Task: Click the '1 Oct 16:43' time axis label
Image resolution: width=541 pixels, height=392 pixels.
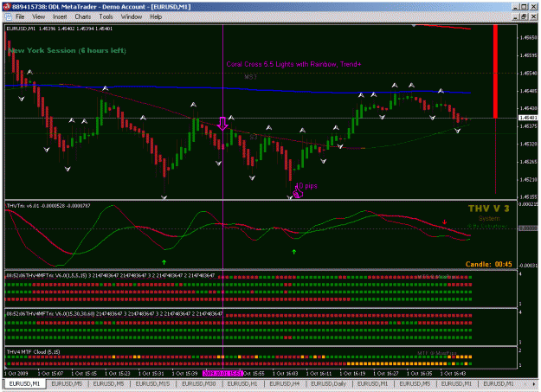Action: coord(453,373)
